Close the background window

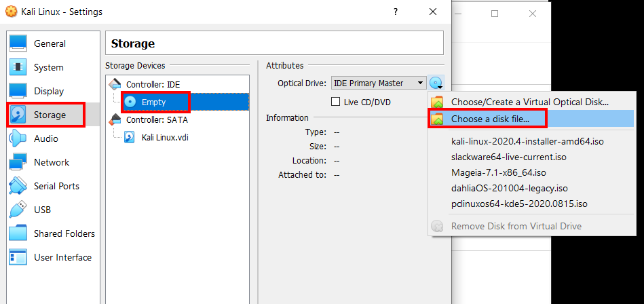click(532, 14)
